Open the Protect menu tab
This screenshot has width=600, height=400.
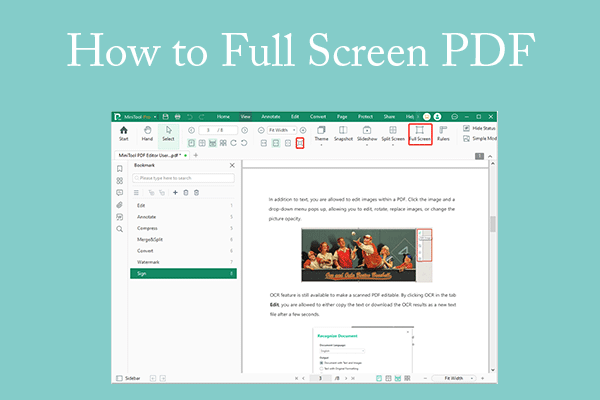[365, 116]
